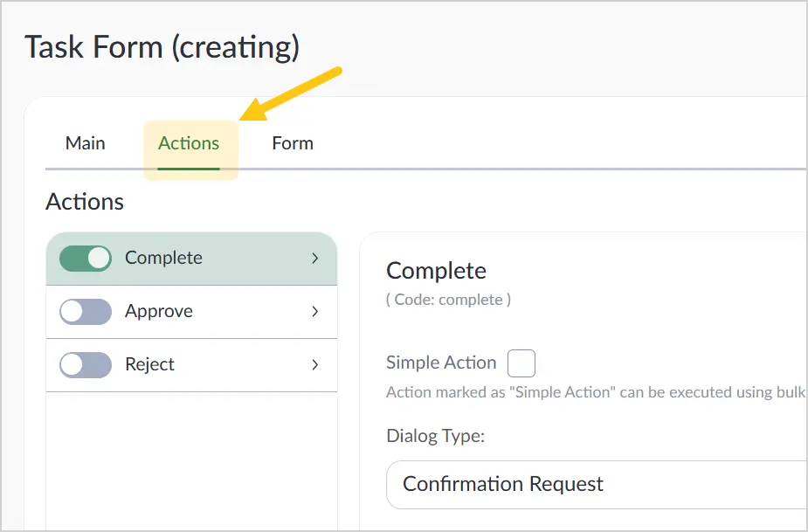808x532 pixels.
Task: Click the Simple Action bulk help text
Action: [597, 392]
